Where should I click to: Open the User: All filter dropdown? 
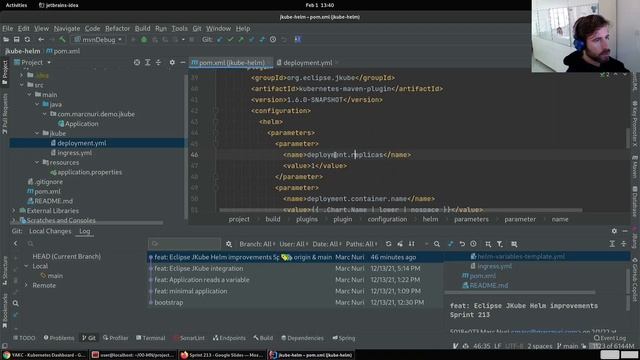click(294, 244)
